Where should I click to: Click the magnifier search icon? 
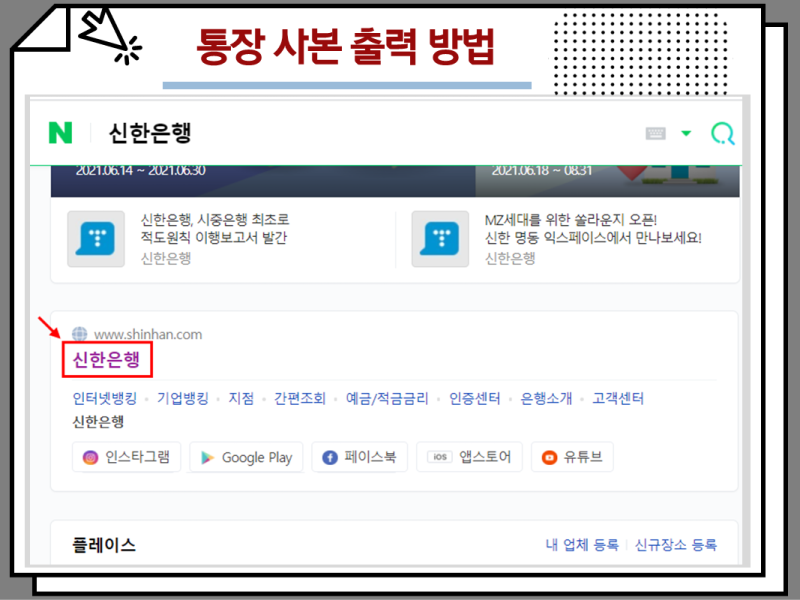point(722,132)
